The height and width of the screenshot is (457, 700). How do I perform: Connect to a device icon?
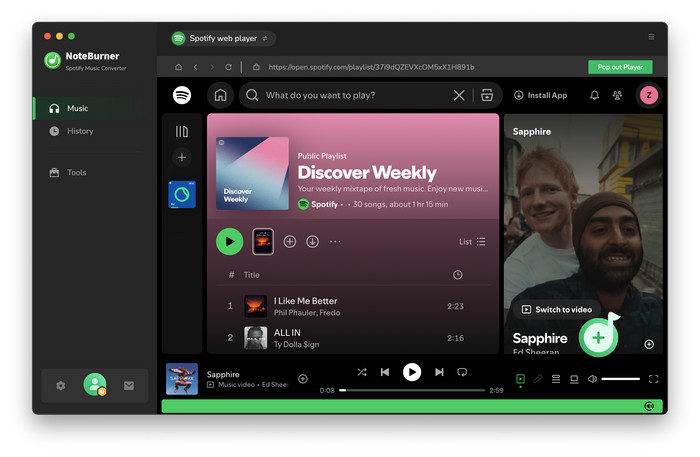574,379
